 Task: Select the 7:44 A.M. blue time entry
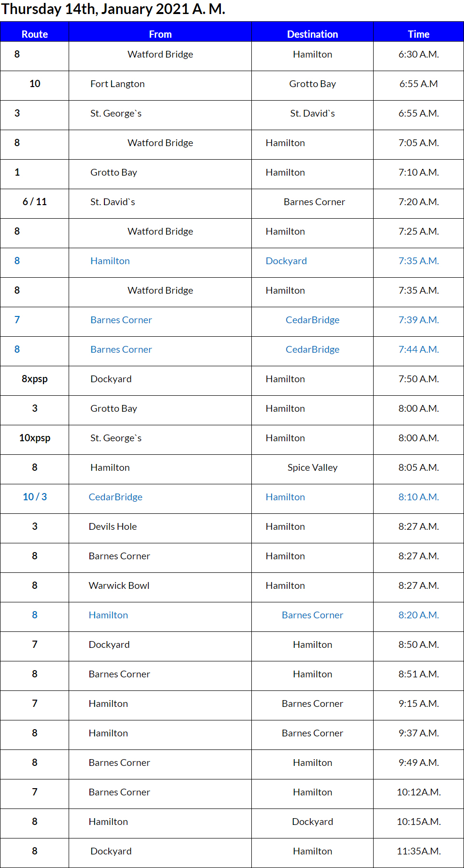pyautogui.click(x=419, y=349)
